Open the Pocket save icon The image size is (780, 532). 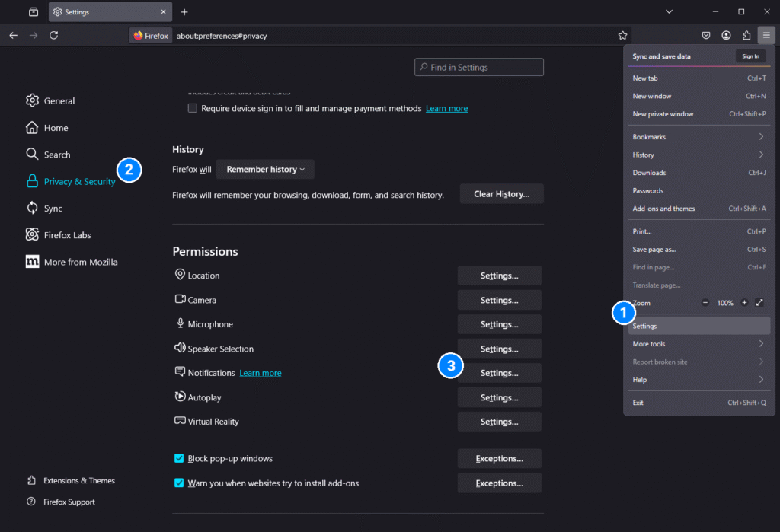706,35
